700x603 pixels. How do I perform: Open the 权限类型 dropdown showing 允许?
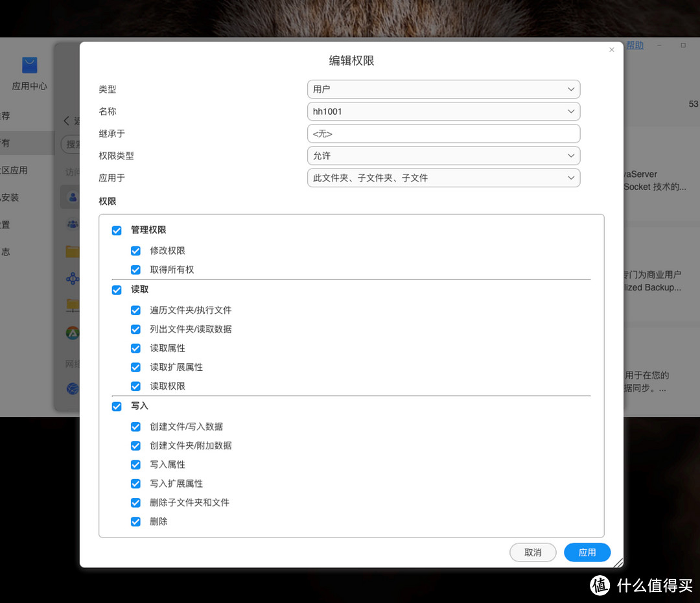(443, 156)
